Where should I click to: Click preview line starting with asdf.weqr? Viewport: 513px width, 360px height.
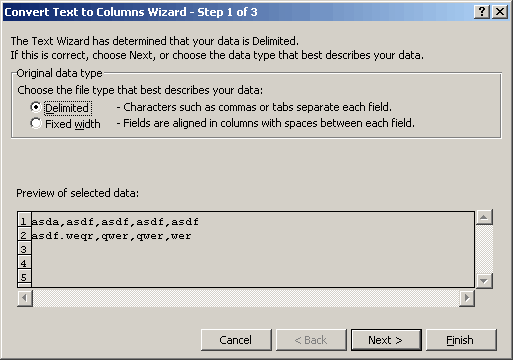pos(111,236)
